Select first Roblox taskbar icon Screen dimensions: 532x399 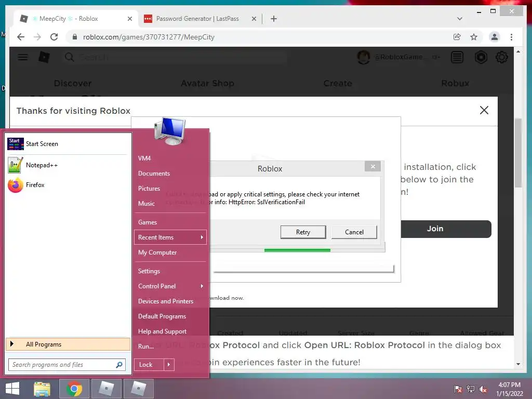click(107, 389)
